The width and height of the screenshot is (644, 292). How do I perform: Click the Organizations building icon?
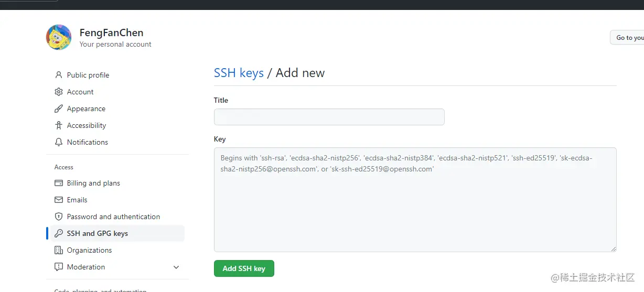pyautogui.click(x=59, y=250)
